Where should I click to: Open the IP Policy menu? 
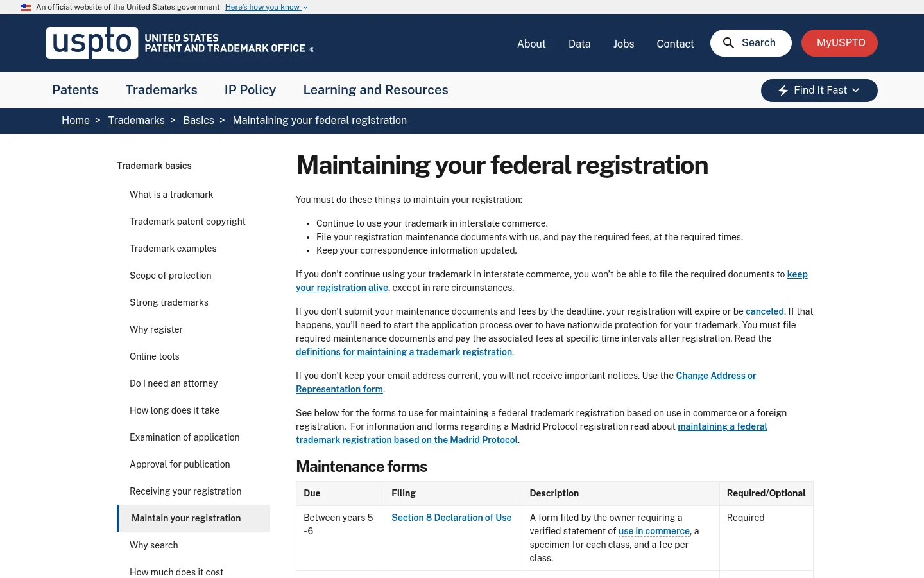[x=250, y=90]
